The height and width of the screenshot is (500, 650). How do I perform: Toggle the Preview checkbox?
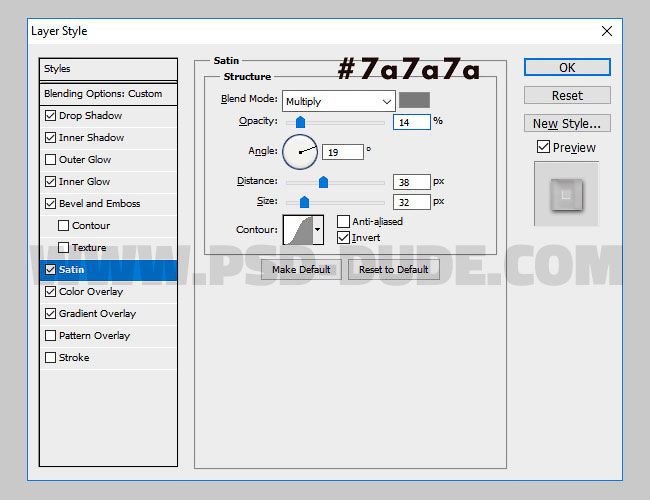pyautogui.click(x=543, y=146)
